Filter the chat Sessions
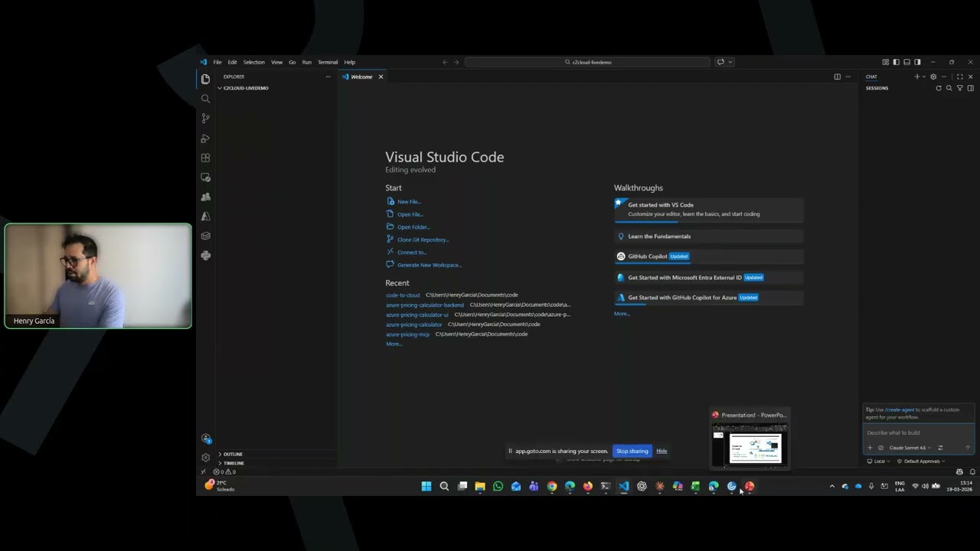Image resolution: width=980 pixels, height=551 pixels. tap(960, 88)
